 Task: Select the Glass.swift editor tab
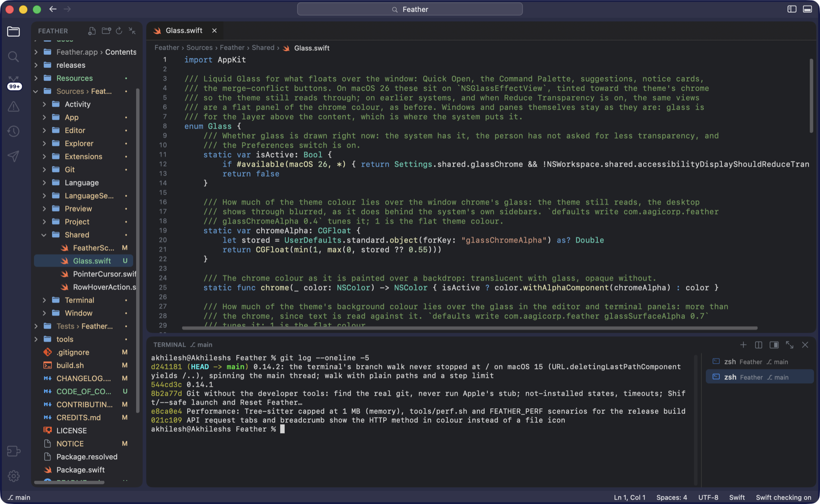(184, 31)
